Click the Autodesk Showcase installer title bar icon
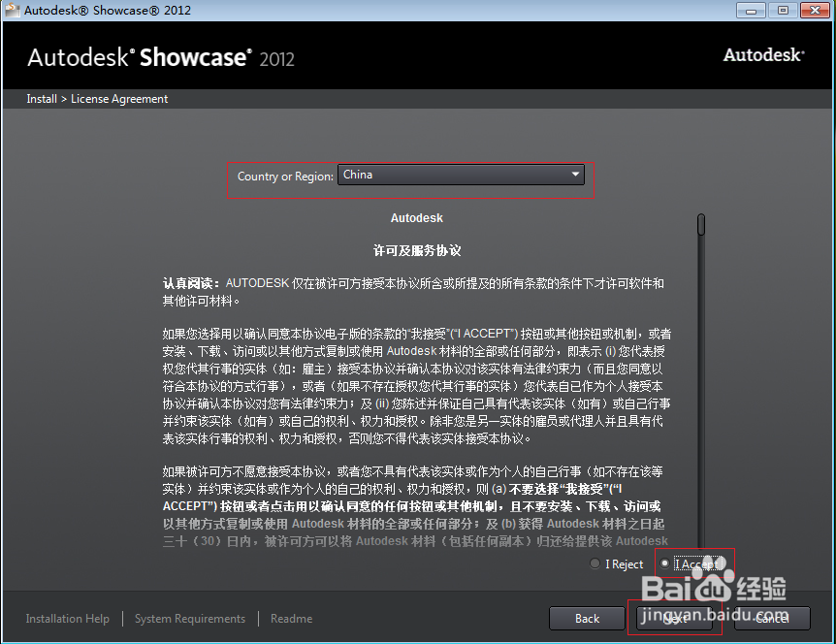The height and width of the screenshot is (644, 836). [x=13, y=10]
